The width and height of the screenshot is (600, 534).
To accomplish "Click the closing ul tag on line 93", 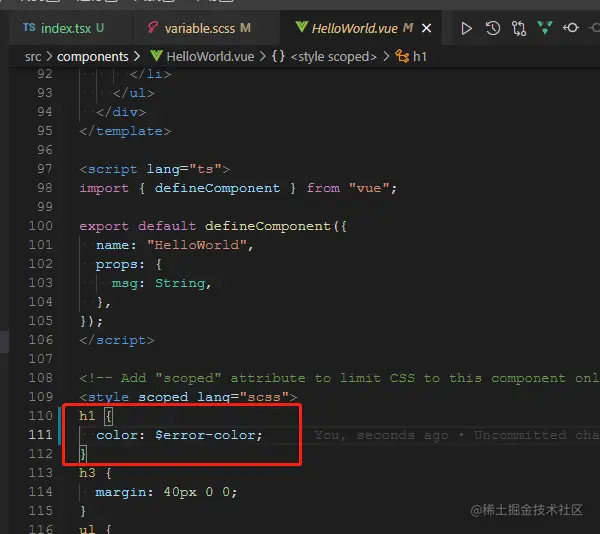I will pyautogui.click(x=134, y=93).
